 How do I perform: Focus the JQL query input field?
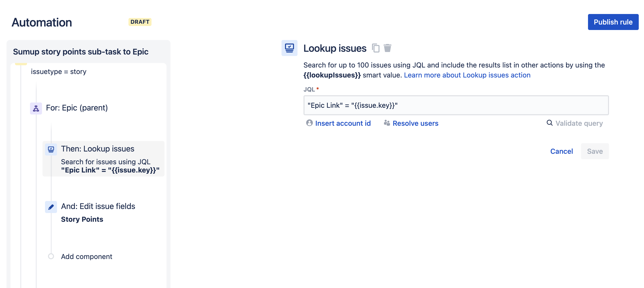[456, 105]
